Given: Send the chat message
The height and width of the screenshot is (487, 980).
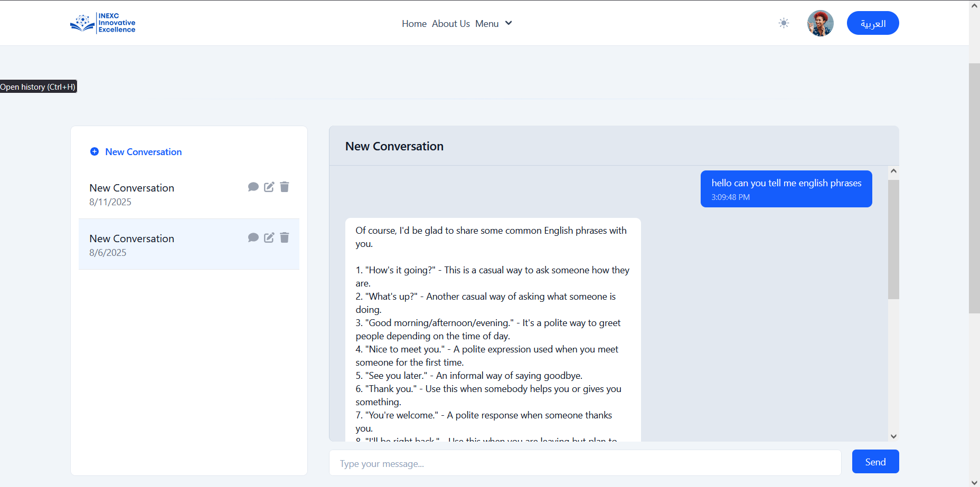Looking at the screenshot, I should [875, 462].
